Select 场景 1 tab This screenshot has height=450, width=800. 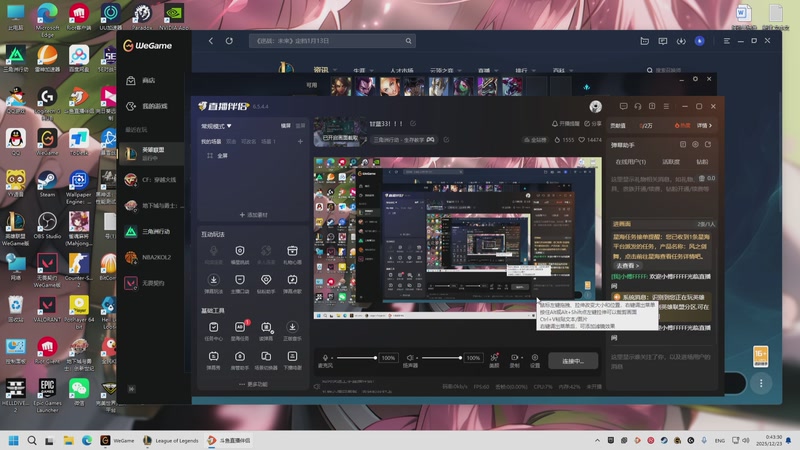[268, 141]
